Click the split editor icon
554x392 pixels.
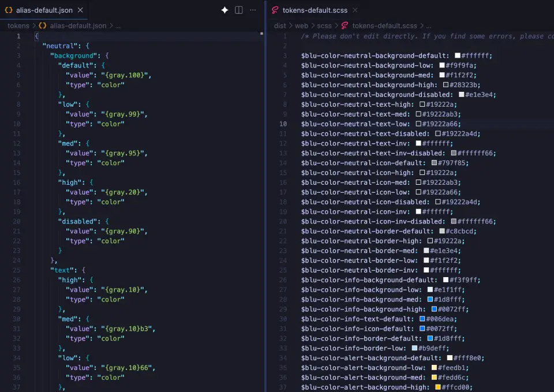pyautogui.click(x=239, y=10)
